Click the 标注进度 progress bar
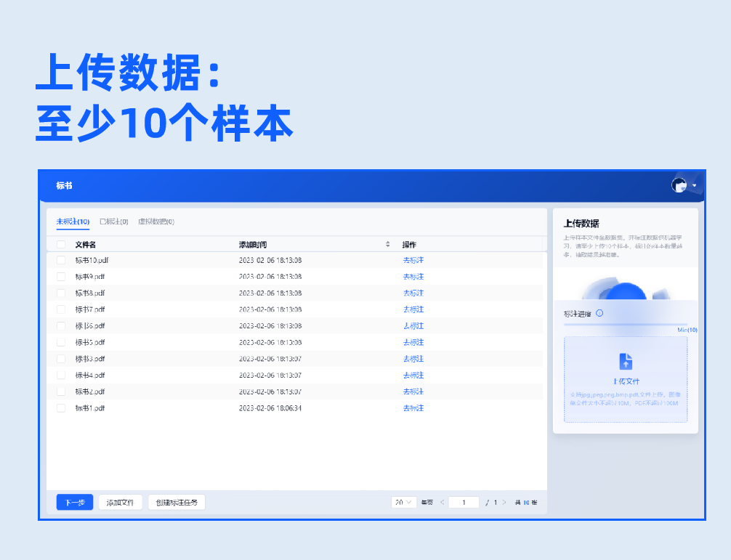 625,324
